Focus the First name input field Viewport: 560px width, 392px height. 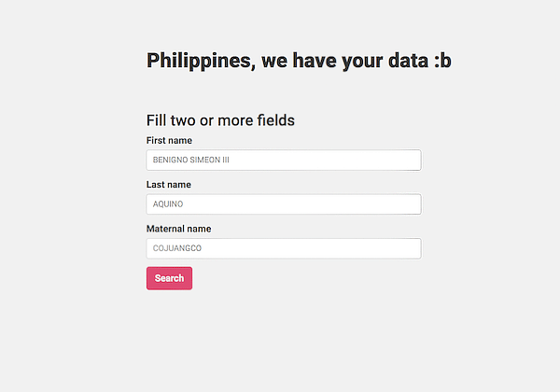click(x=283, y=161)
